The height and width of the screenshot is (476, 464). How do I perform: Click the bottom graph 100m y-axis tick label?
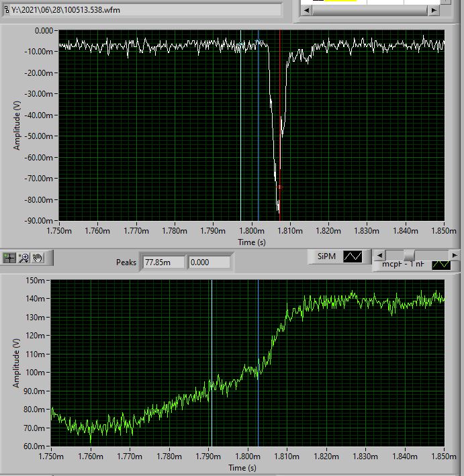coord(36,373)
